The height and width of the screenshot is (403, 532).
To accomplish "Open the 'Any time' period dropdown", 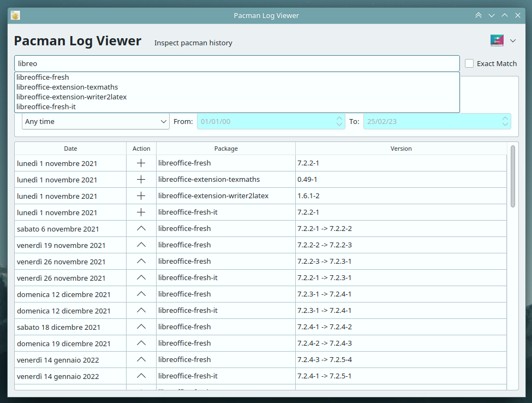I will coord(95,122).
